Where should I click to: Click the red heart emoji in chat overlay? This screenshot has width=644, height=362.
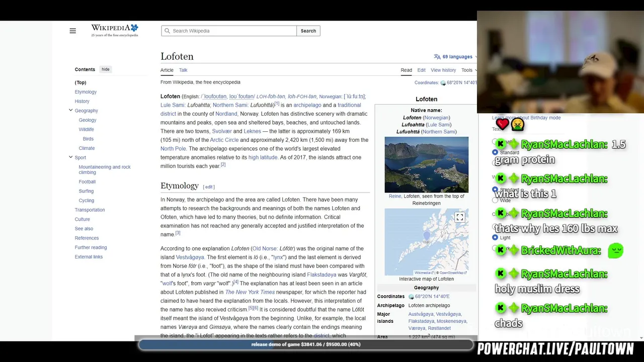coord(502,124)
